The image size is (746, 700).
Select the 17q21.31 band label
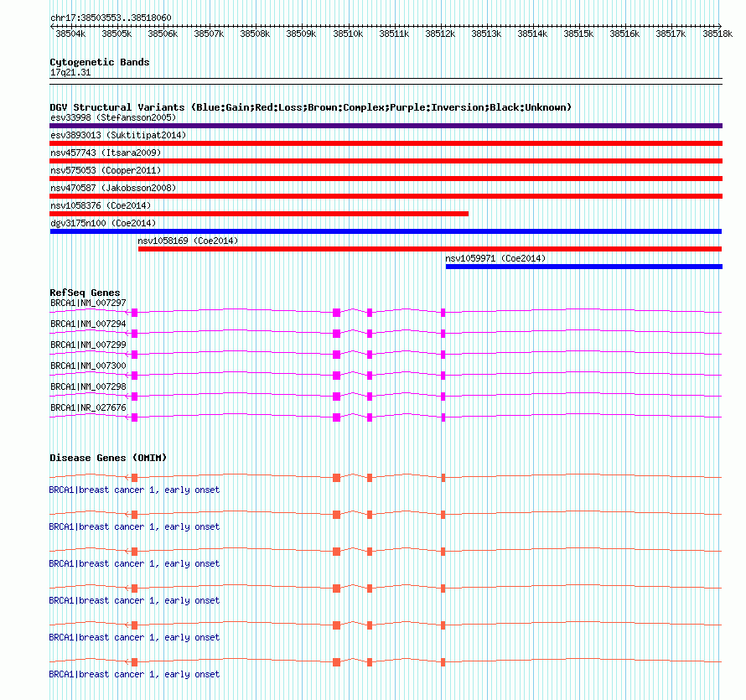click(70, 73)
